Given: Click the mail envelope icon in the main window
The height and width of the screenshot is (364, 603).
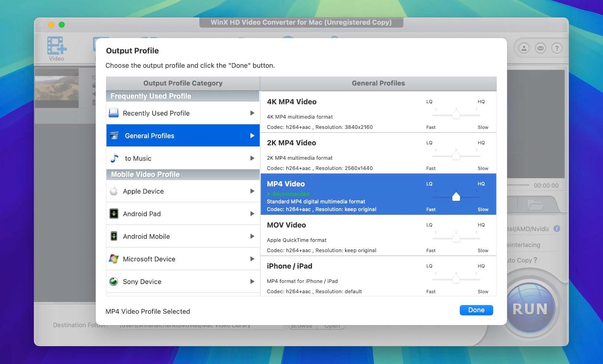Looking at the screenshot, I should (540, 48).
